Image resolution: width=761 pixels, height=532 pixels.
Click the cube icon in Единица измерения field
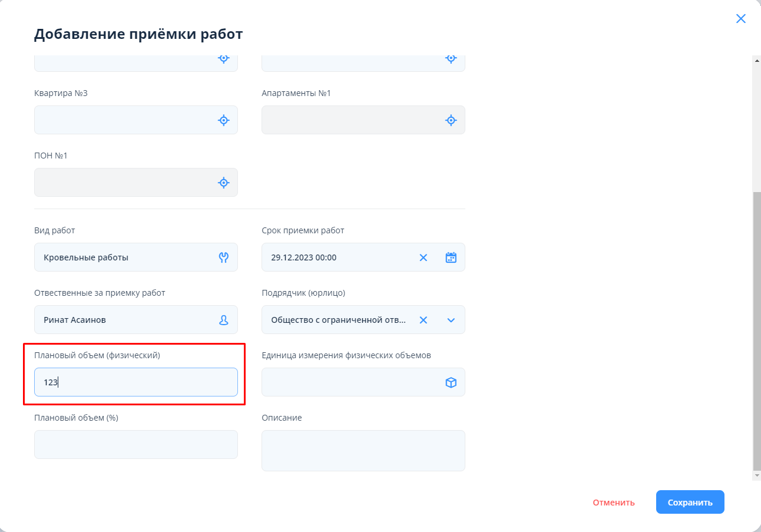coord(451,382)
